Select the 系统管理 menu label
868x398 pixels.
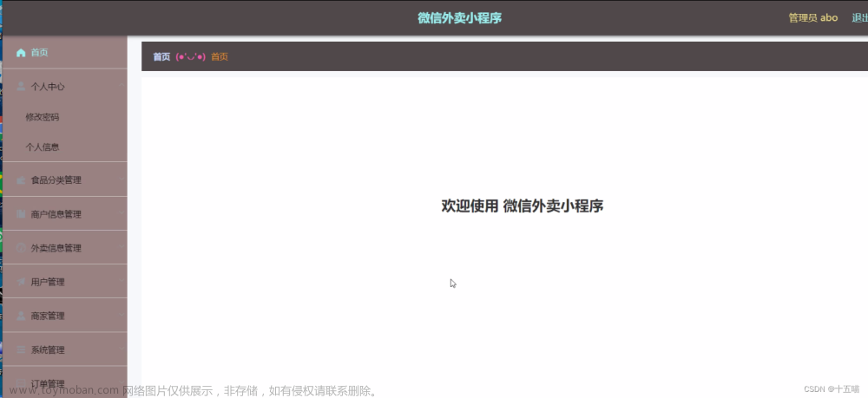pyautogui.click(x=48, y=350)
